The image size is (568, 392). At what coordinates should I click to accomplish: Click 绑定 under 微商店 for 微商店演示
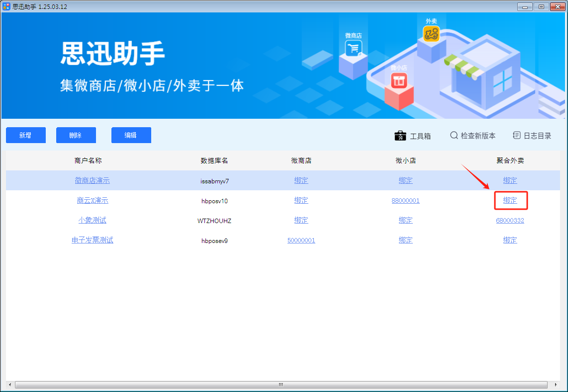click(301, 180)
